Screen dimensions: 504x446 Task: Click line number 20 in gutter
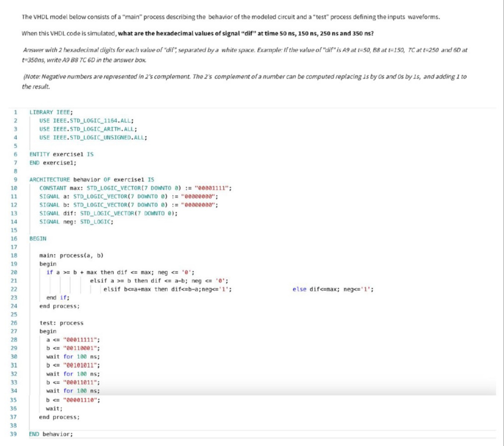point(14,272)
